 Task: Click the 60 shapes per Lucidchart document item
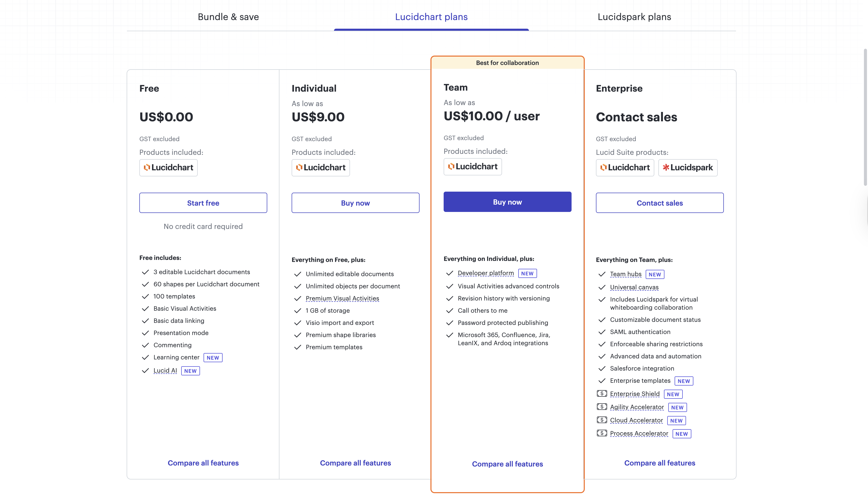(206, 284)
